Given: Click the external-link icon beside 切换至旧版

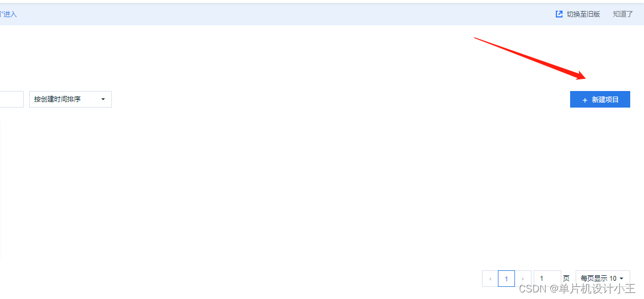Looking at the screenshot, I should coord(559,14).
